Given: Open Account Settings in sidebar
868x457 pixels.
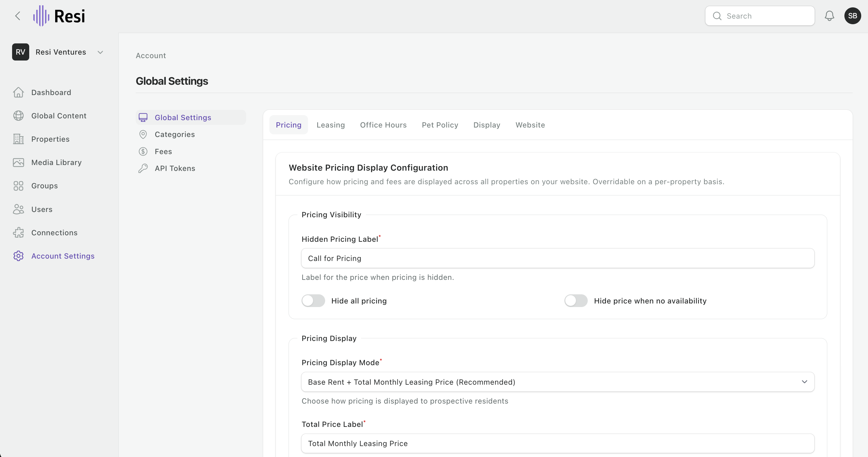Looking at the screenshot, I should [63, 256].
